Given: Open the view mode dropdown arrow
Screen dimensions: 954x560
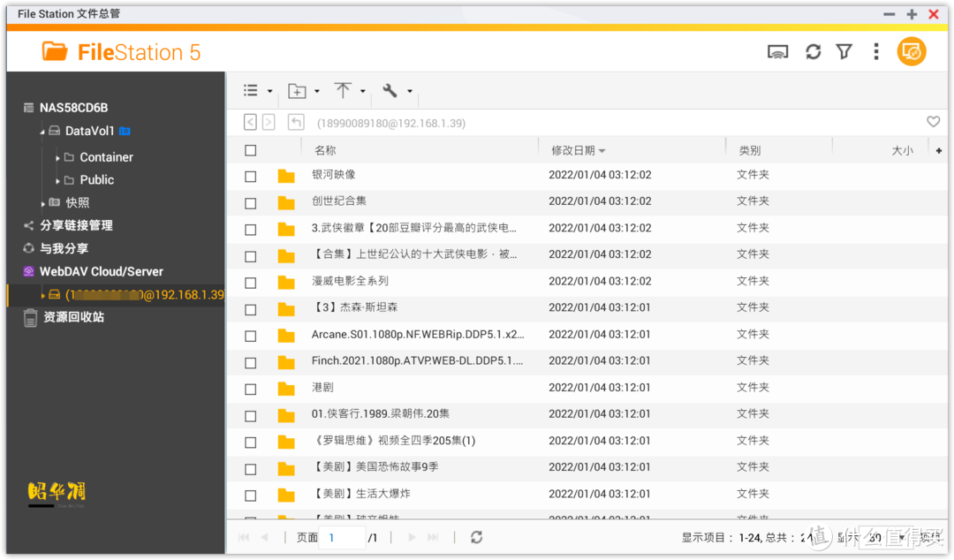Looking at the screenshot, I should [x=269, y=91].
